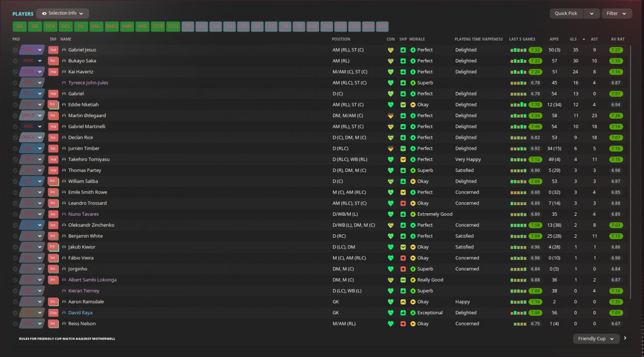
Task: Toggle picked checkmark for Benjamin White
Action: point(15,236)
